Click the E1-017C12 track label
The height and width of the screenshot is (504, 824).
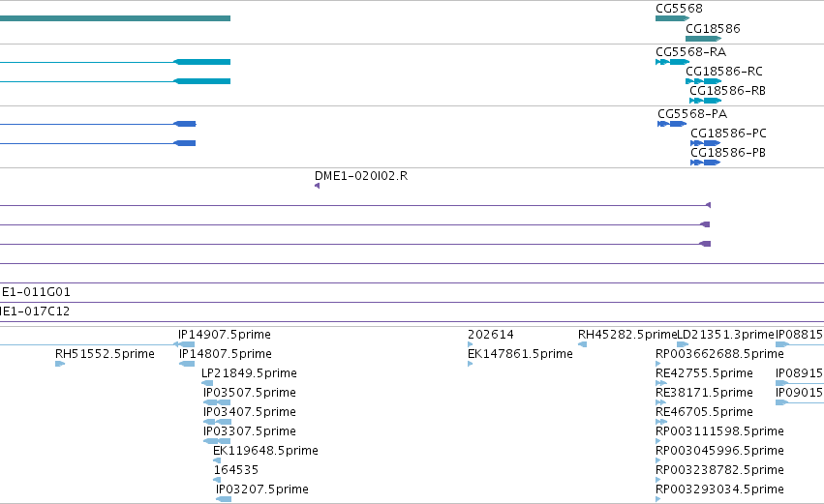coord(35,311)
